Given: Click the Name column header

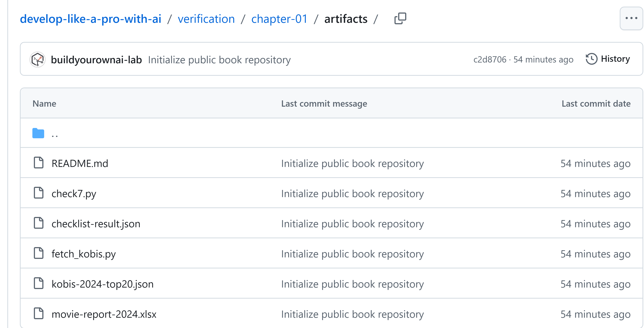Looking at the screenshot, I should pos(44,104).
